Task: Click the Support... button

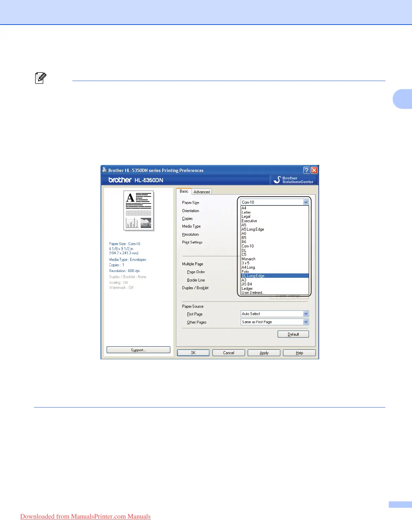Action: coord(138,350)
